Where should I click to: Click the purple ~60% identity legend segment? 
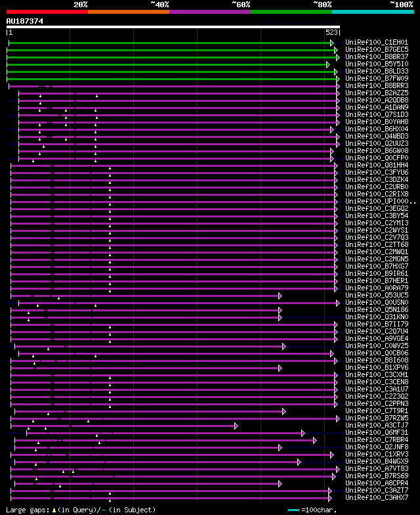[x=210, y=12]
